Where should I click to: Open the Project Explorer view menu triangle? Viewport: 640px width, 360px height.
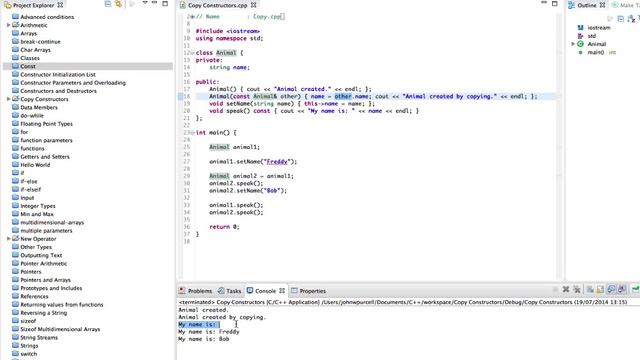click(x=145, y=3)
